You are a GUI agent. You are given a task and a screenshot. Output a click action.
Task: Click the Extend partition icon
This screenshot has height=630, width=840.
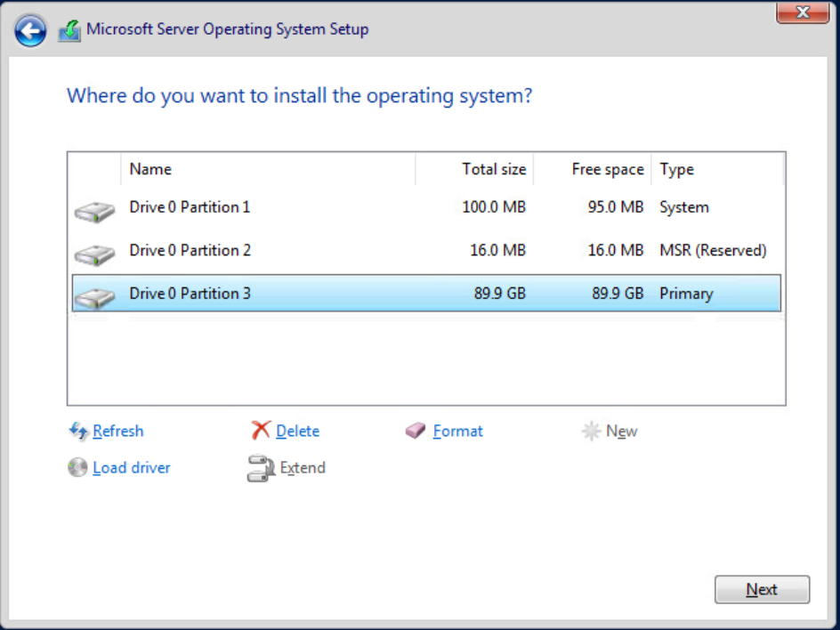[260, 468]
